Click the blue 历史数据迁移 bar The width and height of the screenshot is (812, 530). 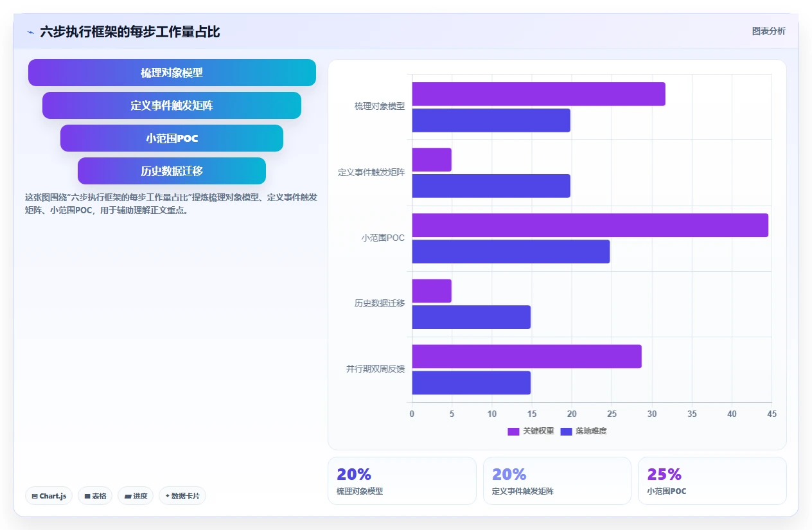(x=471, y=317)
